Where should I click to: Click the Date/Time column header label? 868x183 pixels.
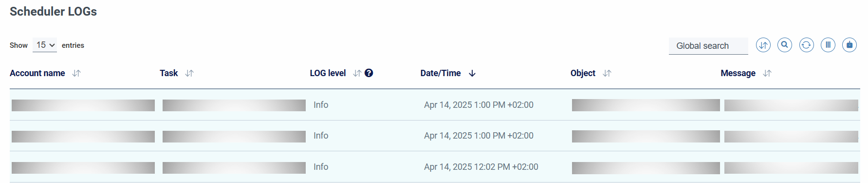[441, 73]
